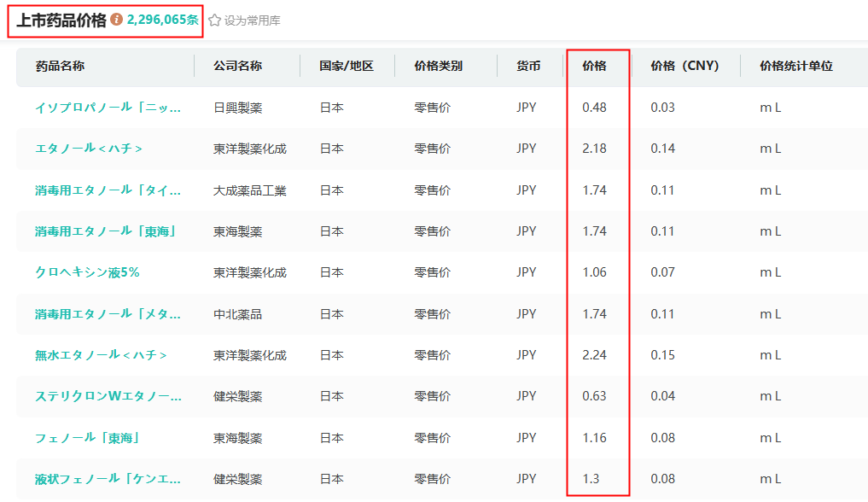Click 日本 in the イソプロパノール row

[332, 108]
